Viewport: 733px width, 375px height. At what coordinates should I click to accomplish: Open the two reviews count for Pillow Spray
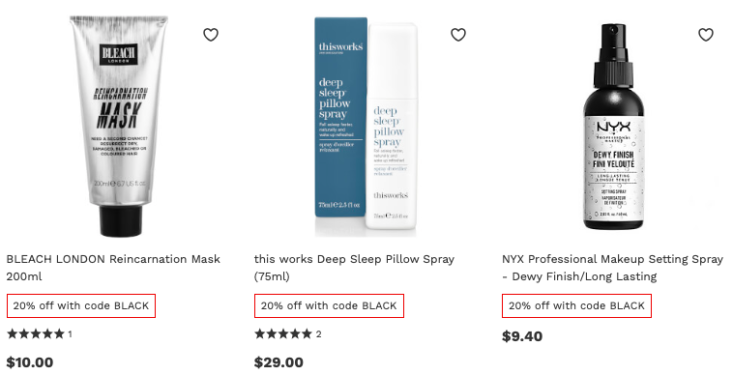click(x=318, y=334)
